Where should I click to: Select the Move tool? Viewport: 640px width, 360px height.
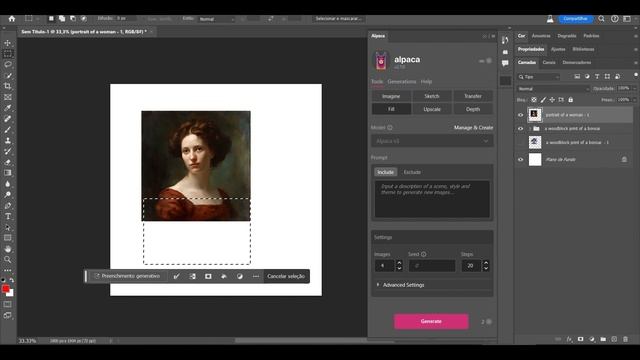[x=8, y=43]
